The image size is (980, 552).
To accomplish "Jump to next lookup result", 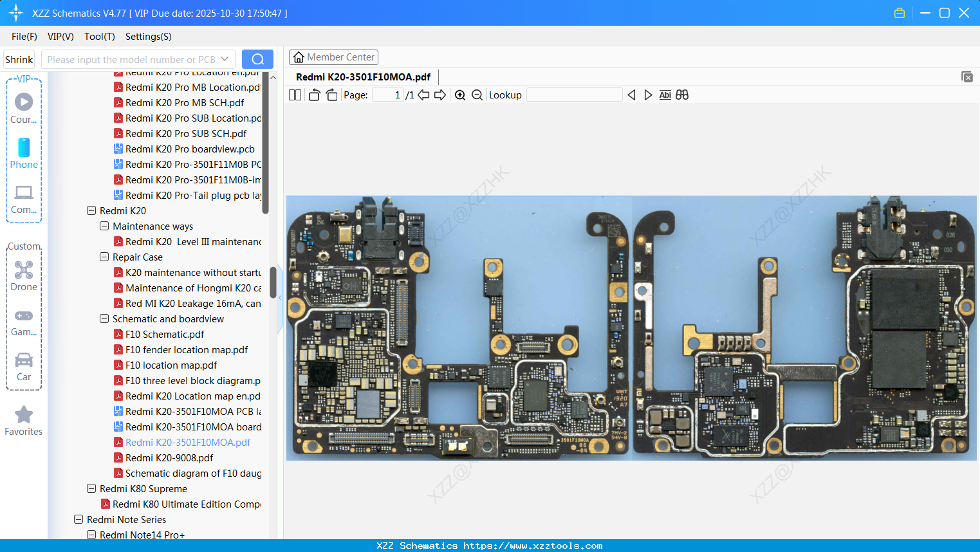I will click(x=648, y=95).
